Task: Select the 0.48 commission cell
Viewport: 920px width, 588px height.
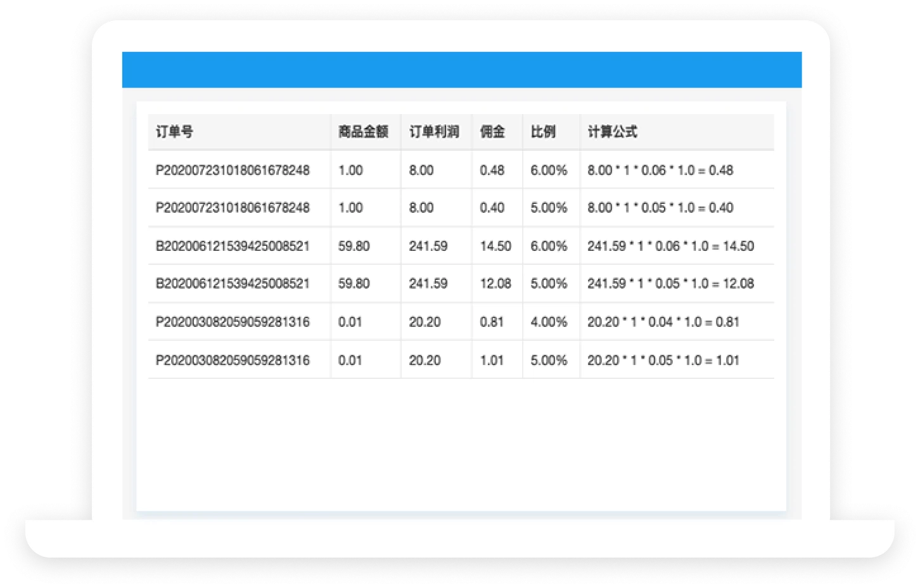Action: 492,170
